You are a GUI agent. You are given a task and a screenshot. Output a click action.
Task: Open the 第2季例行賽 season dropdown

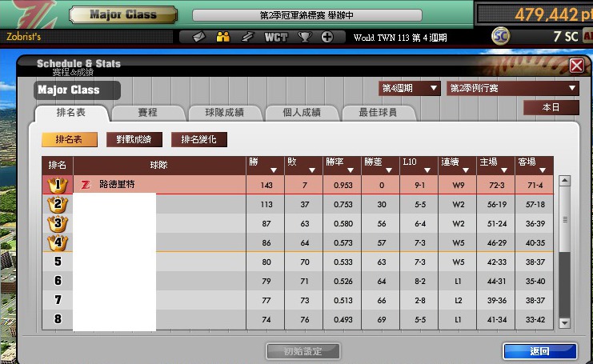[512, 89]
